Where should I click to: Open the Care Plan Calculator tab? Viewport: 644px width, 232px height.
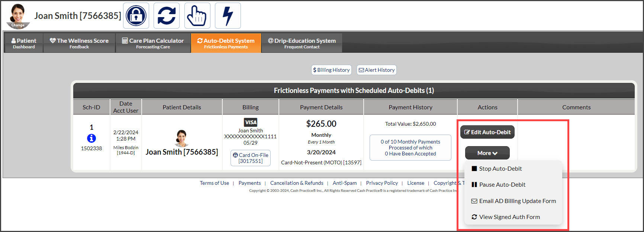click(x=153, y=43)
